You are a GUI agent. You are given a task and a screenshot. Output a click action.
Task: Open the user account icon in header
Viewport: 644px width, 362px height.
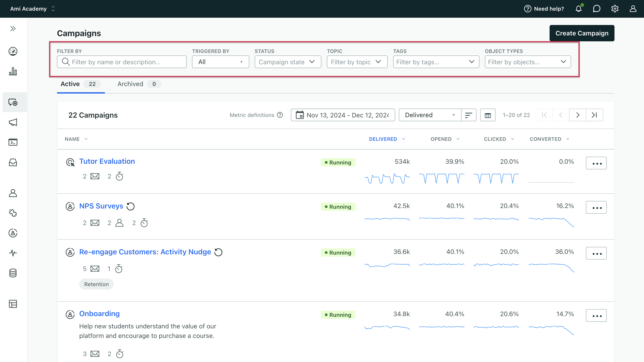tap(633, 9)
